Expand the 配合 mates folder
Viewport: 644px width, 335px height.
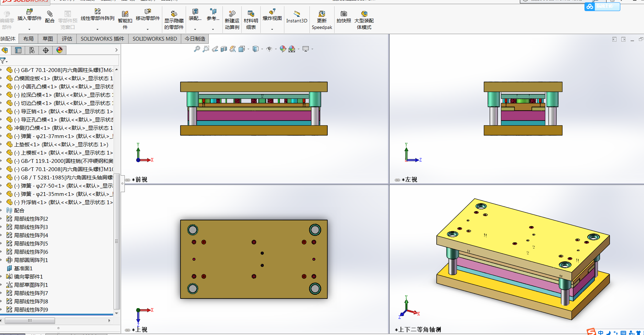point(1,210)
